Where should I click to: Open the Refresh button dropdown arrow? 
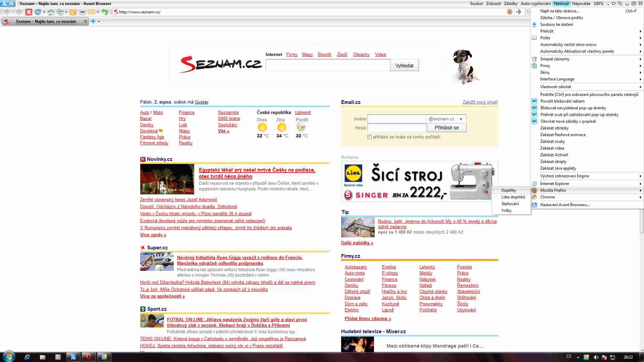[44, 12]
